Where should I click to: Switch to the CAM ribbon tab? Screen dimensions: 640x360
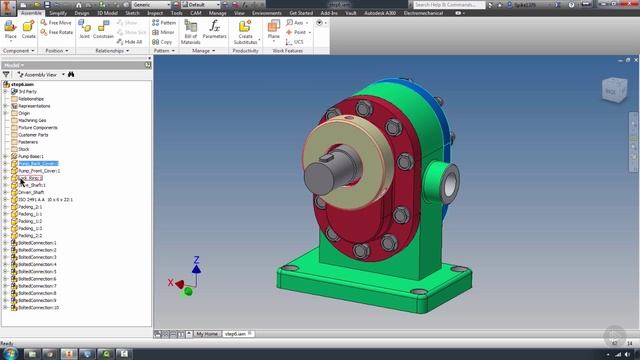196,13
